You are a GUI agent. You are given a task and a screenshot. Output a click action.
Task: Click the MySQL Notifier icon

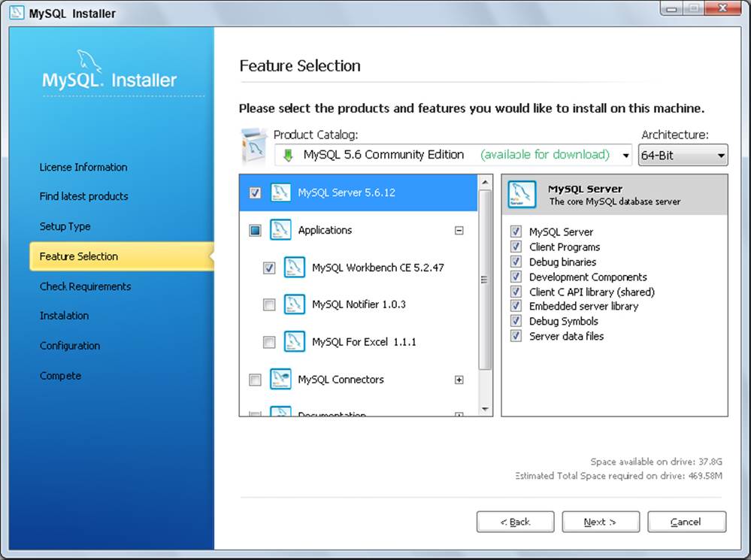pos(295,304)
